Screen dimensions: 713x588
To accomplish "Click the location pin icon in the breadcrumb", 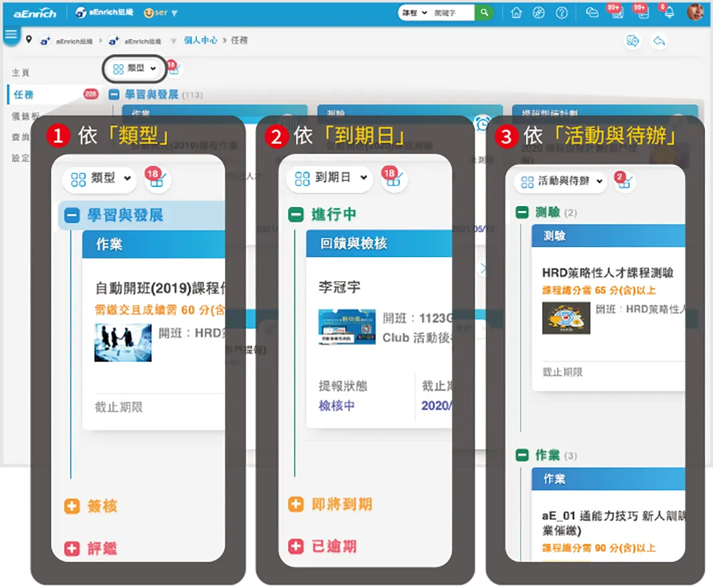I will tap(27, 40).
